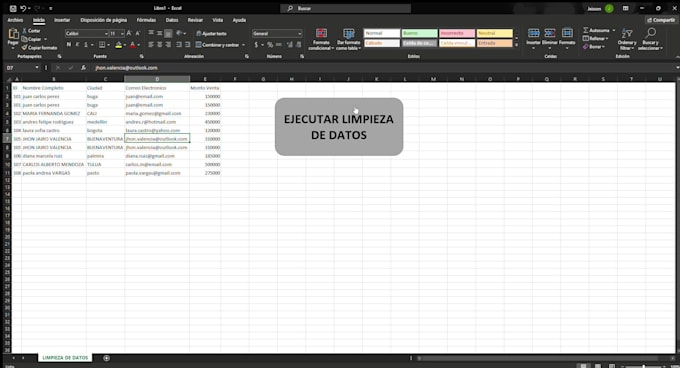Apply the Neutral cell style
Image resolution: width=680 pixels, height=368 pixels.
(x=495, y=33)
